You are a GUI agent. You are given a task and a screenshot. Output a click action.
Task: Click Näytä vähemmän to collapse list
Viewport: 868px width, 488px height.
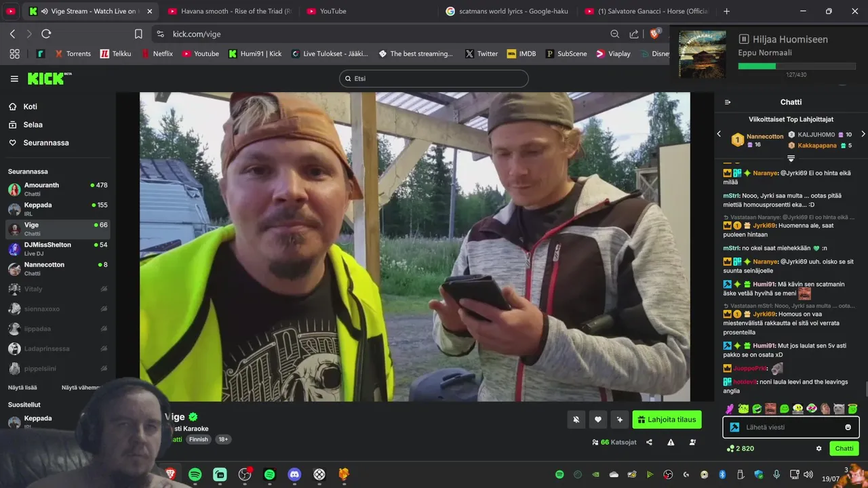point(81,388)
